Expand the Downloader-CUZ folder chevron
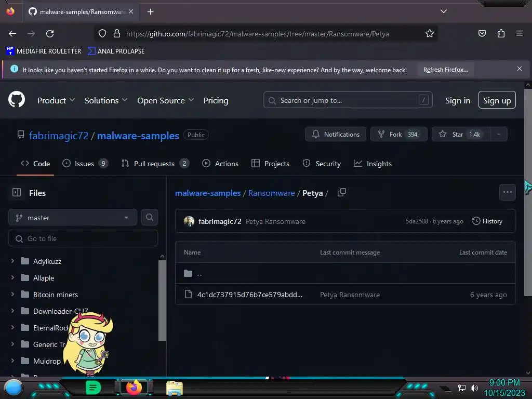 click(12, 311)
